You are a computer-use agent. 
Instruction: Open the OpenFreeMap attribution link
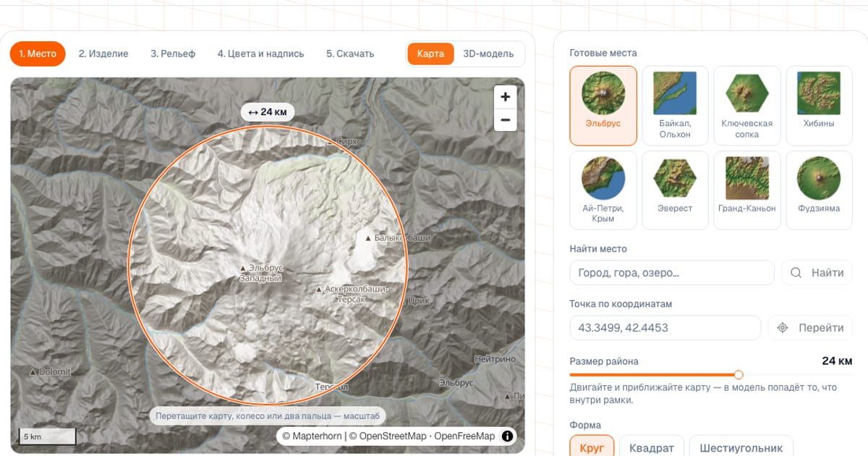click(x=464, y=436)
